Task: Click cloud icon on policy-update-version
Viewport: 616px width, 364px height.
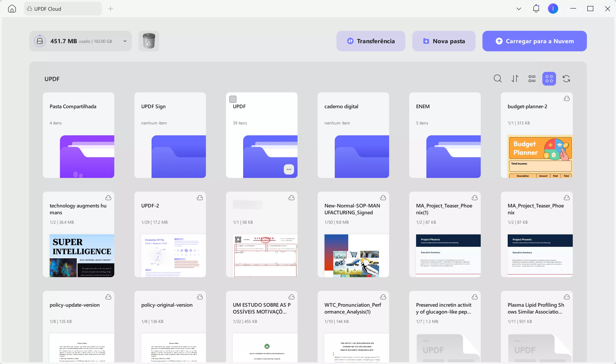Action: click(108, 297)
